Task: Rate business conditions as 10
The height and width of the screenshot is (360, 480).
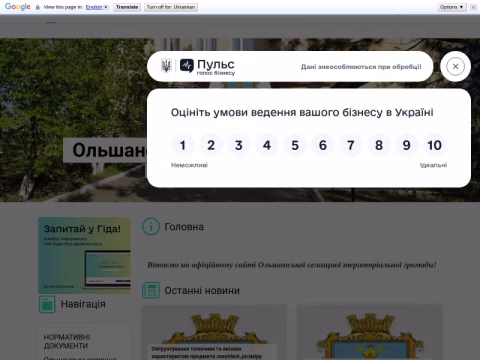Action: (x=435, y=145)
